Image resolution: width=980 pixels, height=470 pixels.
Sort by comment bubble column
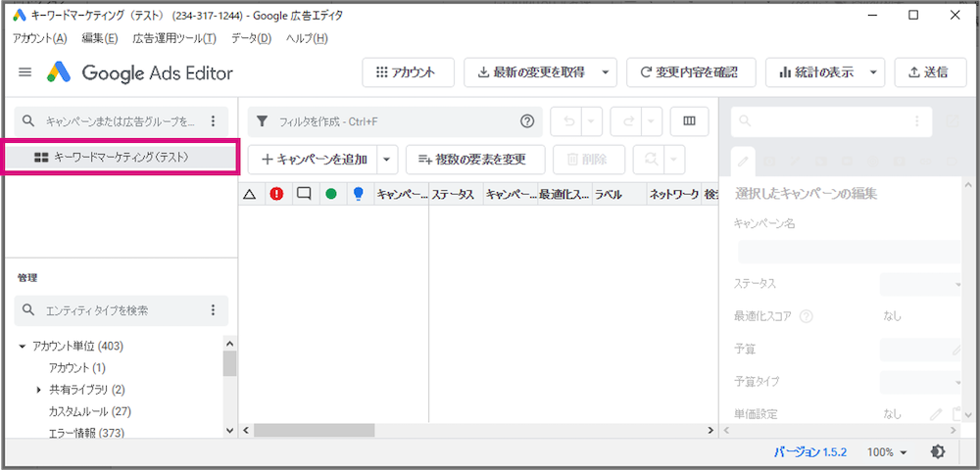(x=305, y=194)
